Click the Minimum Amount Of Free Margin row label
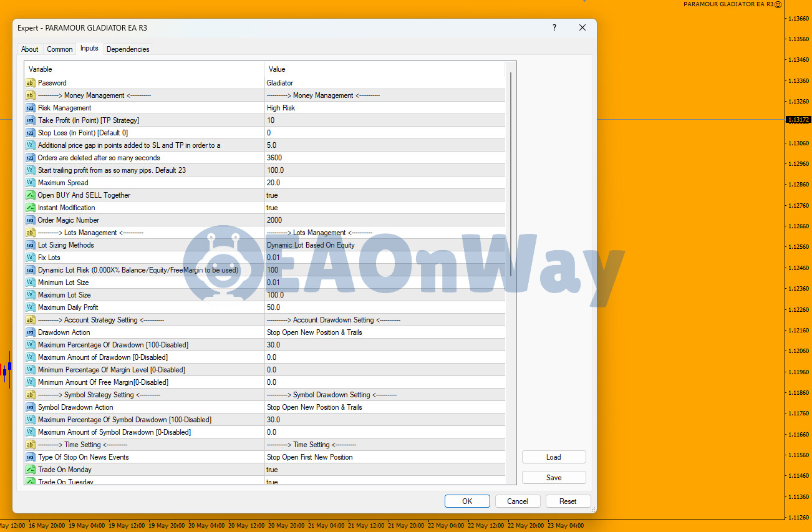The width and height of the screenshot is (812, 532). click(x=103, y=382)
